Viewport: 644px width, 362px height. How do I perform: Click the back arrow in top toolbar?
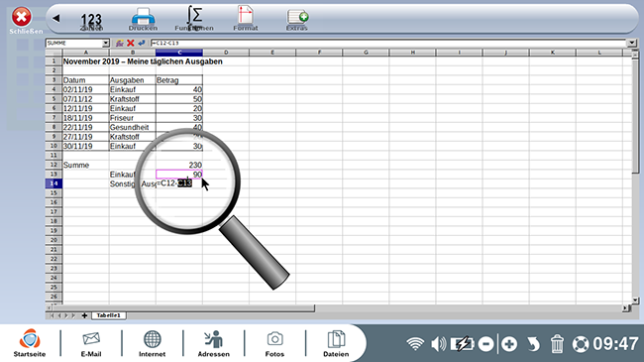(55, 18)
